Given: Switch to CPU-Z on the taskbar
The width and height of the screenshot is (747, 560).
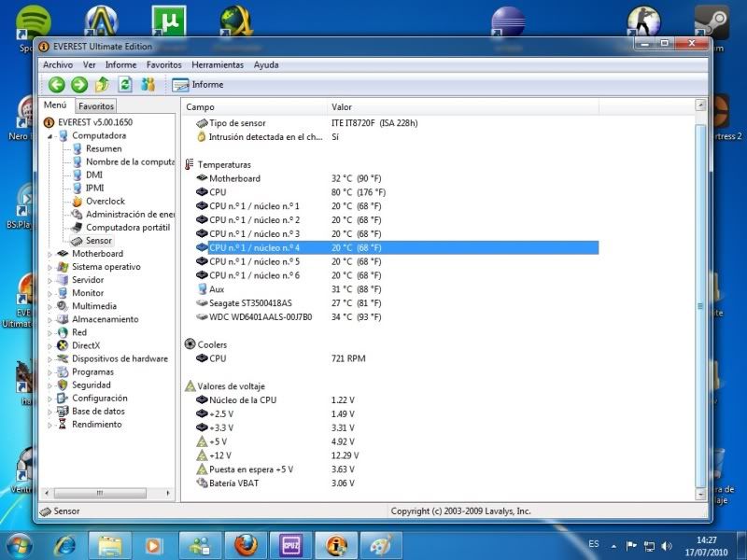Looking at the screenshot, I should pyautogui.click(x=290, y=546).
